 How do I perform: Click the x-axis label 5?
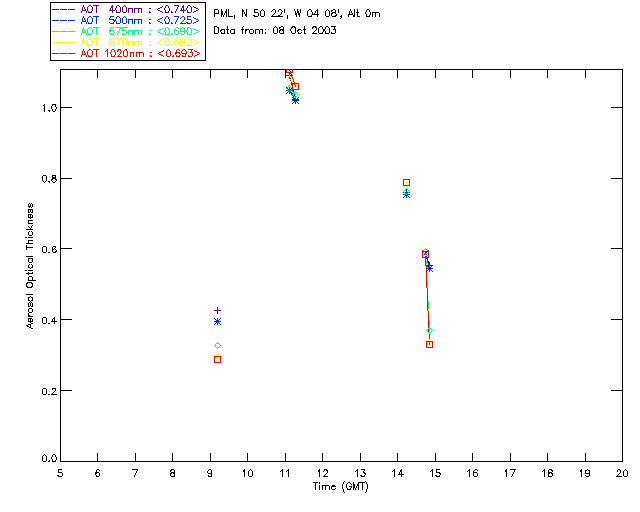(60, 473)
